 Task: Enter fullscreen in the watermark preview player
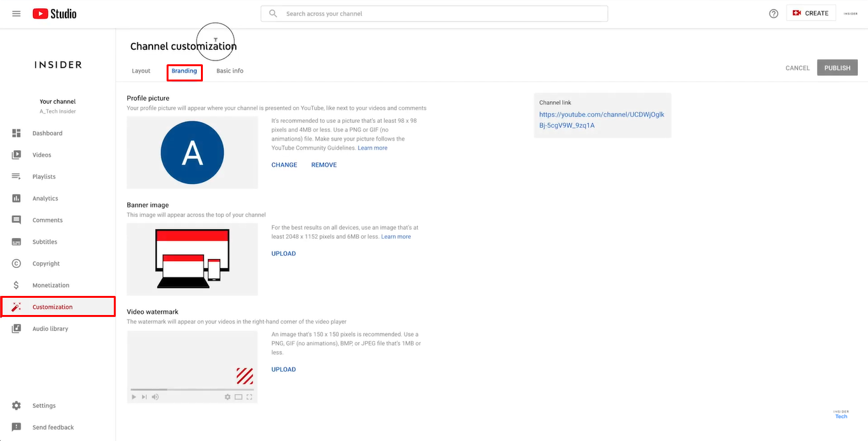249,396
